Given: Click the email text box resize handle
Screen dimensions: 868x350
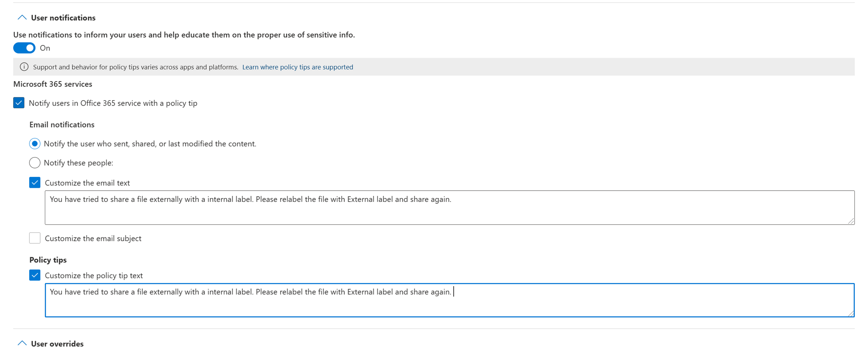Looking at the screenshot, I should click(x=851, y=221).
